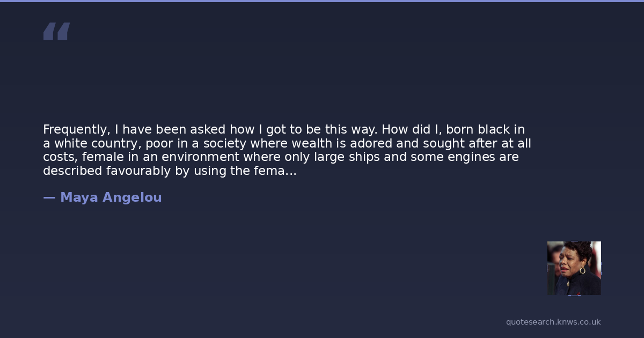Click the large quotation mark icon
The image size is (644, 338).
click(56, 32)
